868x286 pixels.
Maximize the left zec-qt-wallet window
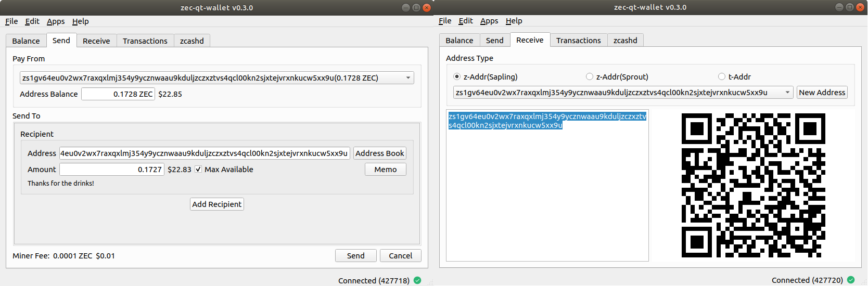416,8
